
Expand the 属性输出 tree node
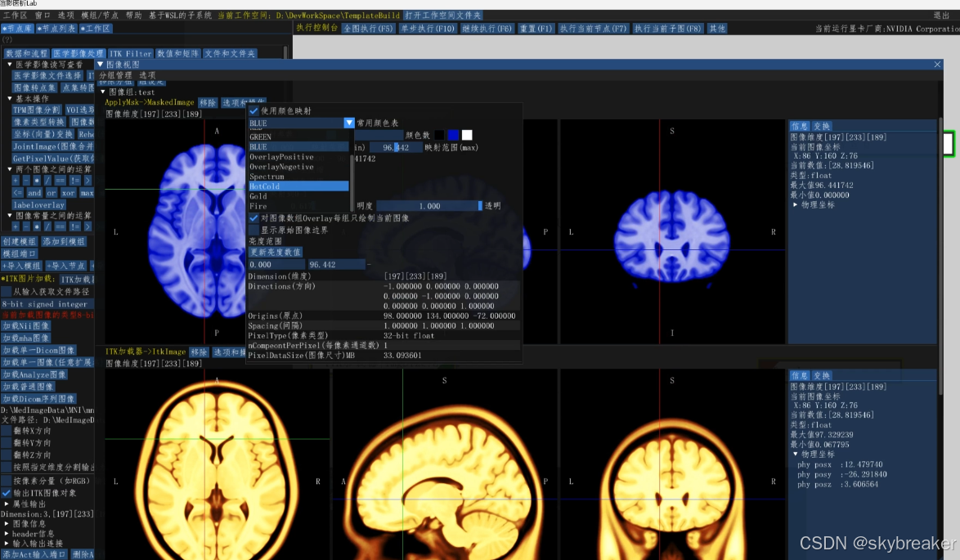pos(7,504)
